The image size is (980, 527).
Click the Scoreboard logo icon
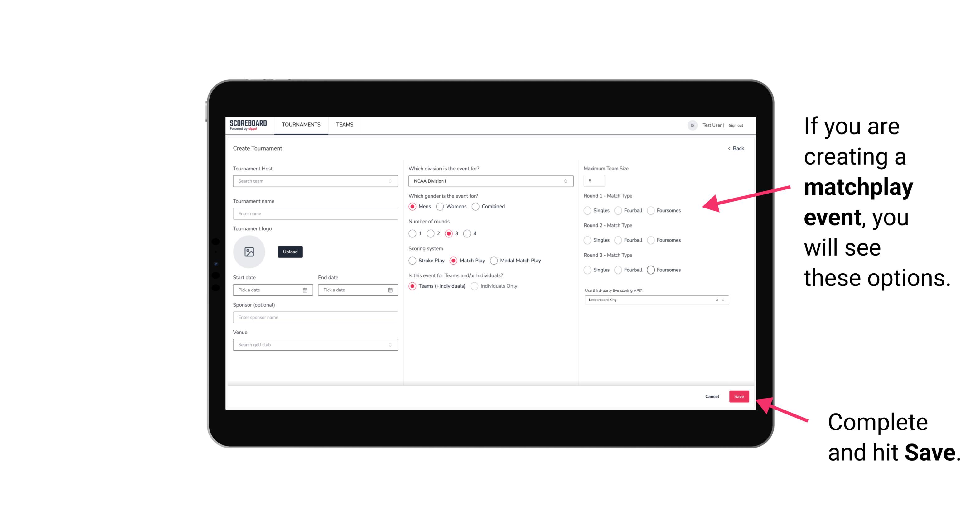click(x=249, y=125)
